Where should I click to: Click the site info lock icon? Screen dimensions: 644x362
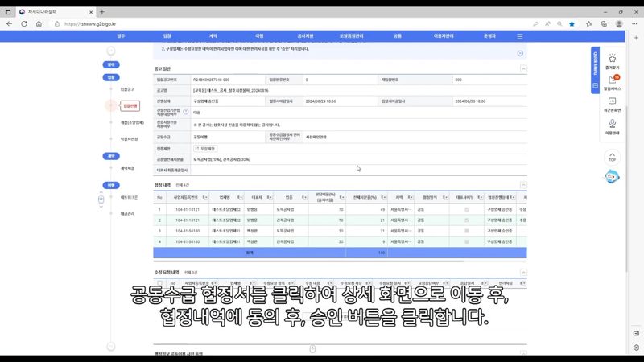[x=57, y=24]
